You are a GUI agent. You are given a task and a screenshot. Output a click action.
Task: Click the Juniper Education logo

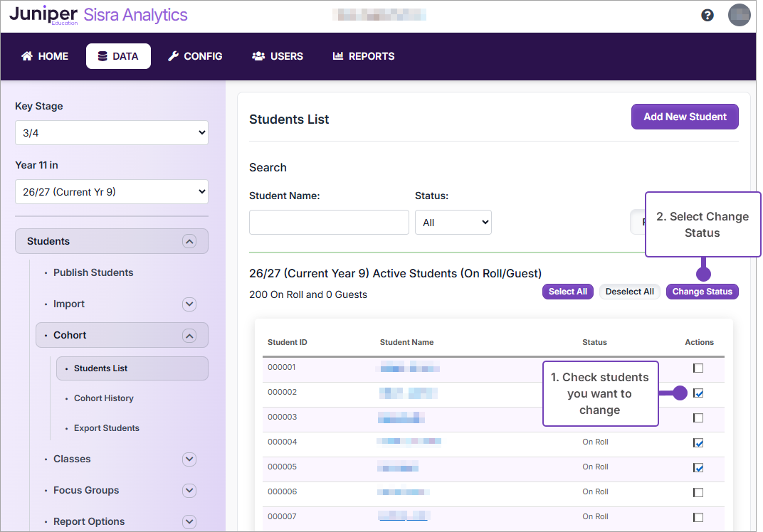(x=45, y=14)
